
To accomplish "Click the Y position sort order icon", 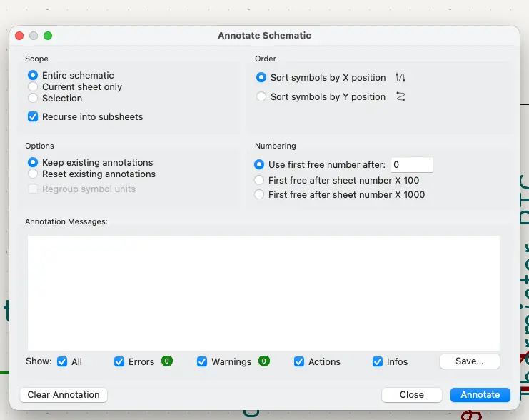I will click(x=400, y=96).
